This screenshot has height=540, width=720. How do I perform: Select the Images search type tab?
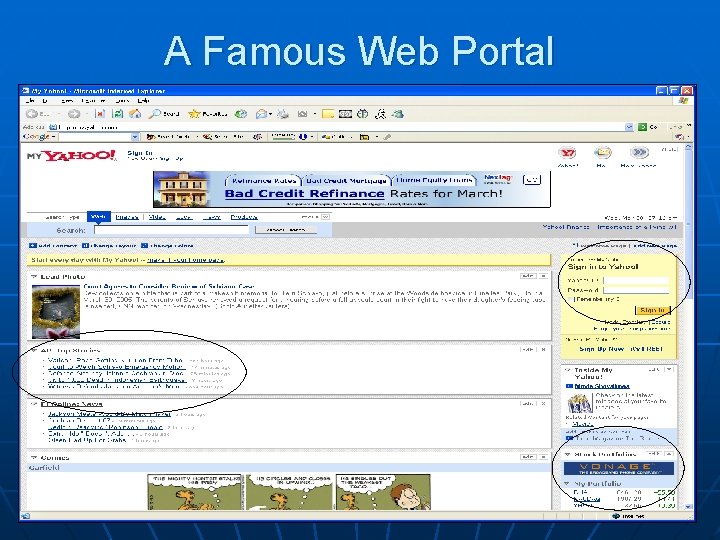tap(127, 217)
